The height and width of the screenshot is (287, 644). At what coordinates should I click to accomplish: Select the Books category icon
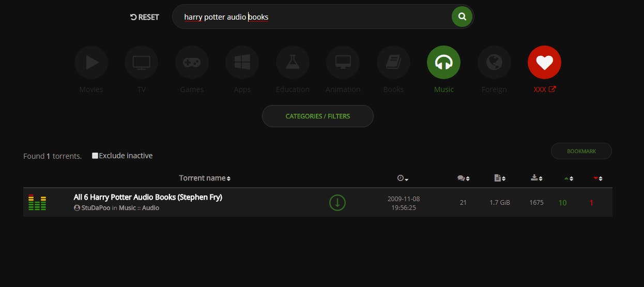[x=393, y=63]
